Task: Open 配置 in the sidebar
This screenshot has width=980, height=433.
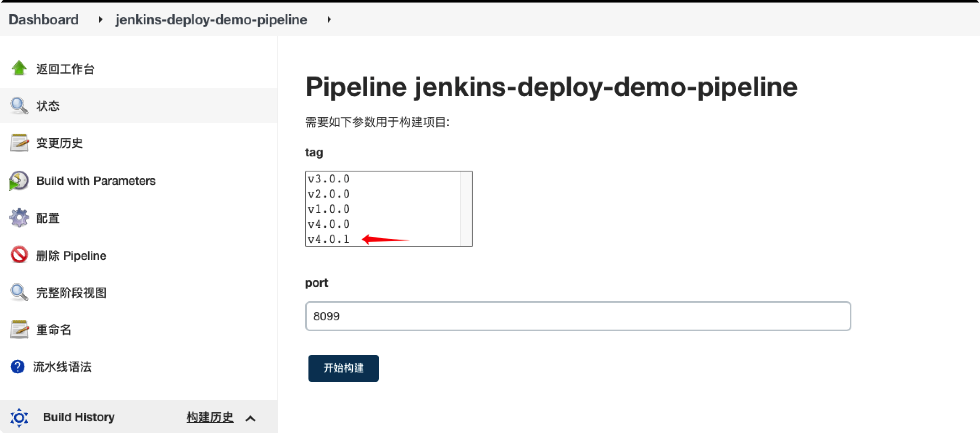Action: click(x=48, y=218)
